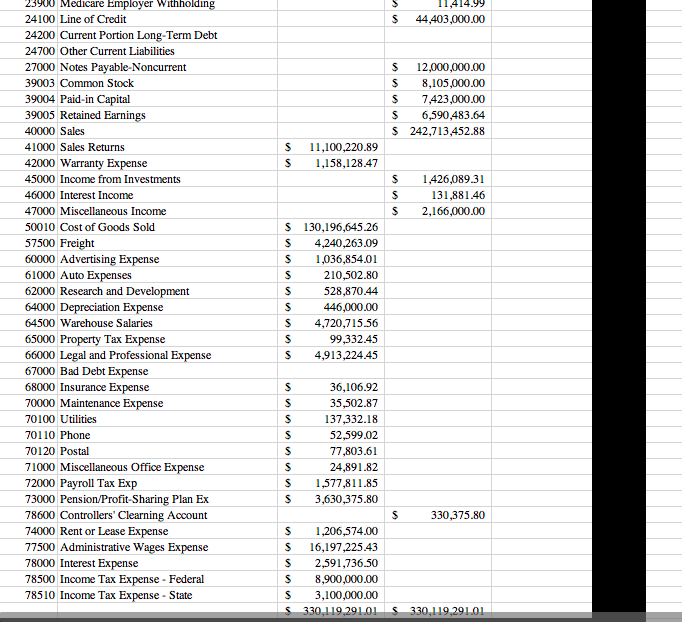
Task: Click Federal income tax debit 8,900,000.00
Action: 347,579
